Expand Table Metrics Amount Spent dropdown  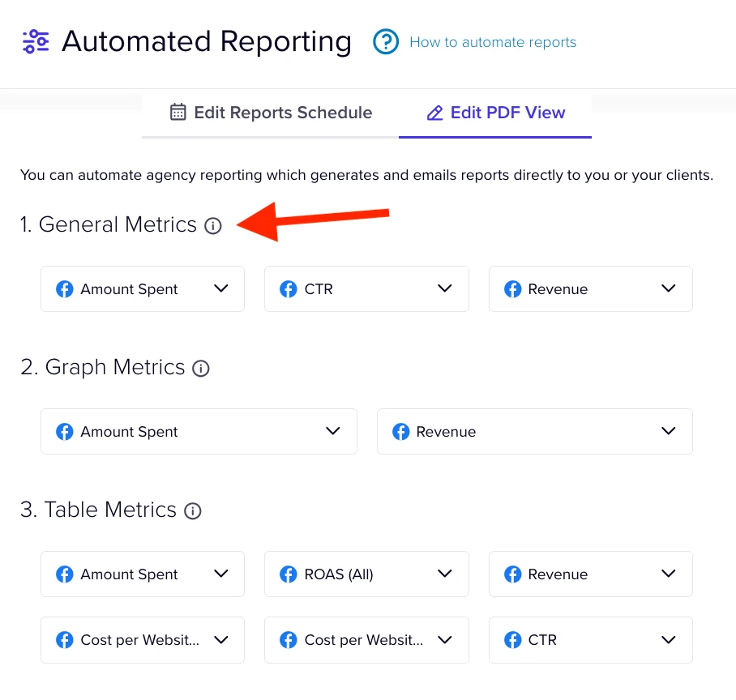[143, 574]
